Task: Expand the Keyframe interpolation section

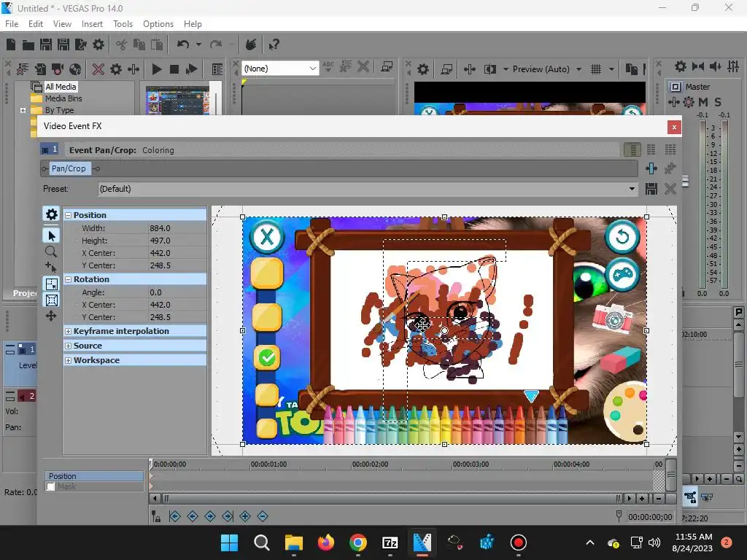Action: tap(68, 332)
